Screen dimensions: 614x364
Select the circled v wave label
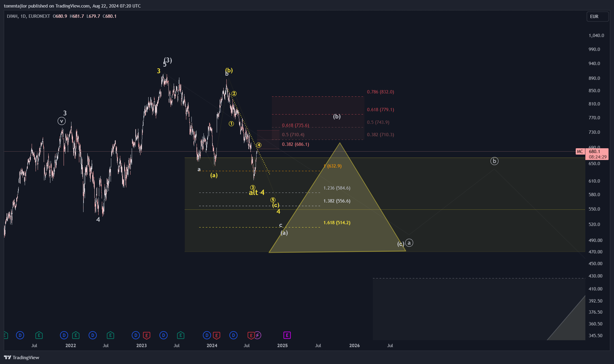click(x=61, y=121)
